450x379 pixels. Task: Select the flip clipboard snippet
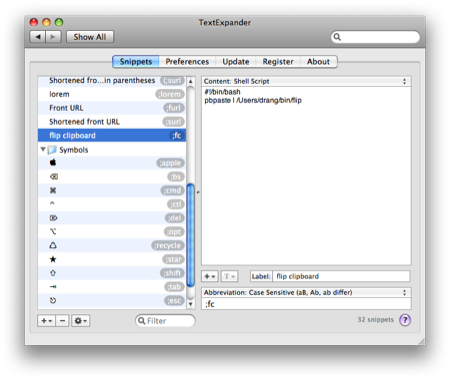click(112, 135)
